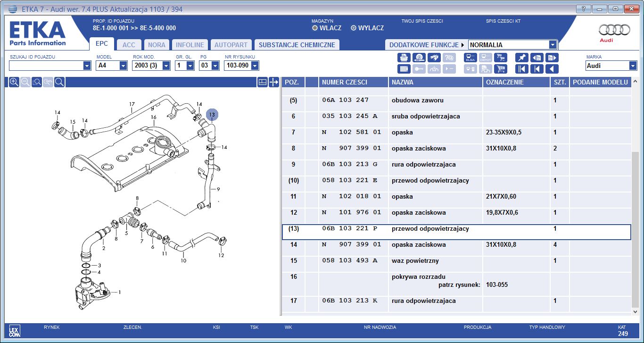
Task: Open the GR. GL. dropdown
Action: (190, 66)
